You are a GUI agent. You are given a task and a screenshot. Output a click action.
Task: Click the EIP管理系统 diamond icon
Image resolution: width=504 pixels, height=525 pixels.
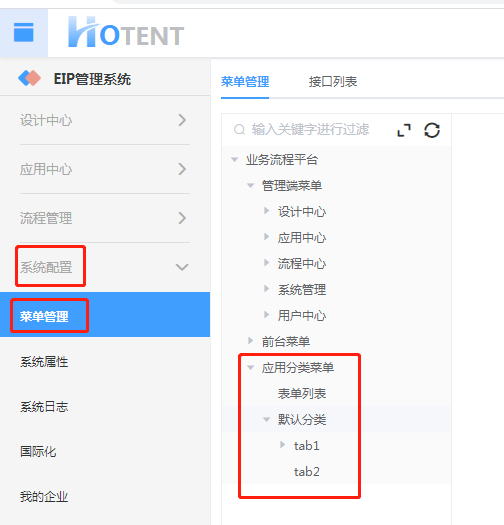(x=29, y=78)
